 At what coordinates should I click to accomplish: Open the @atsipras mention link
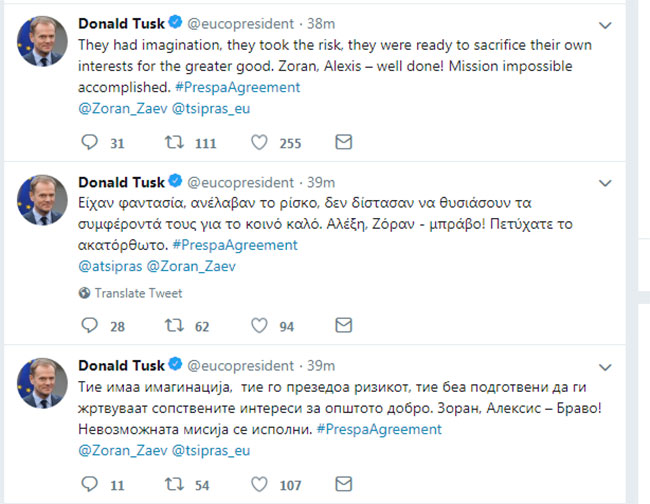[109, 267]
